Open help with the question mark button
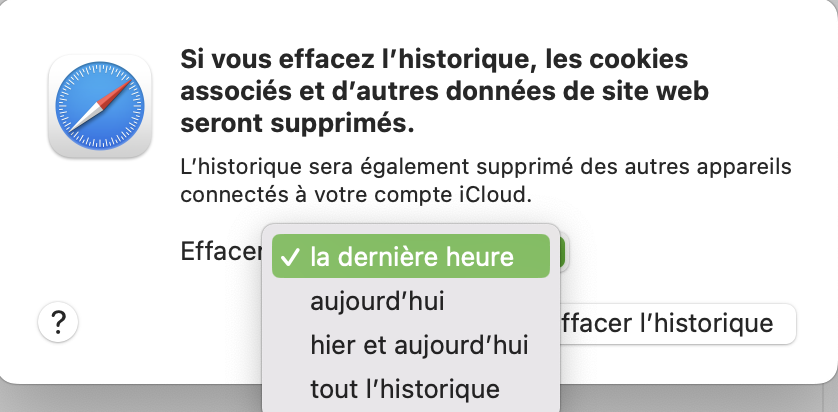Viewport: 838px width, 412px height. click(58, 322)
